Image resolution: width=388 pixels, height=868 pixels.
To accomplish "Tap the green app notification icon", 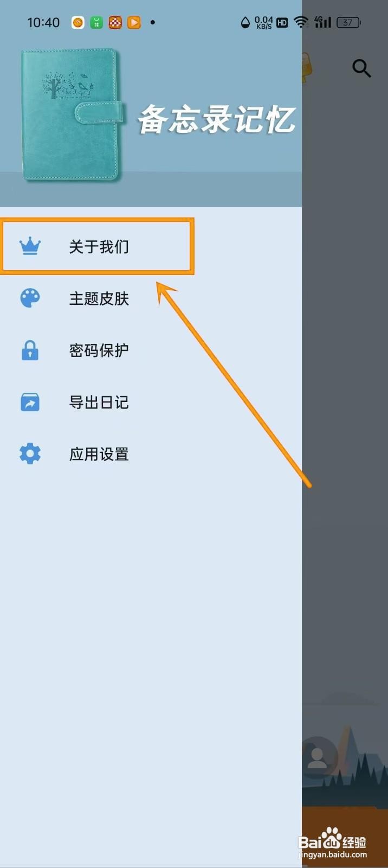I will tap(96, 22).
